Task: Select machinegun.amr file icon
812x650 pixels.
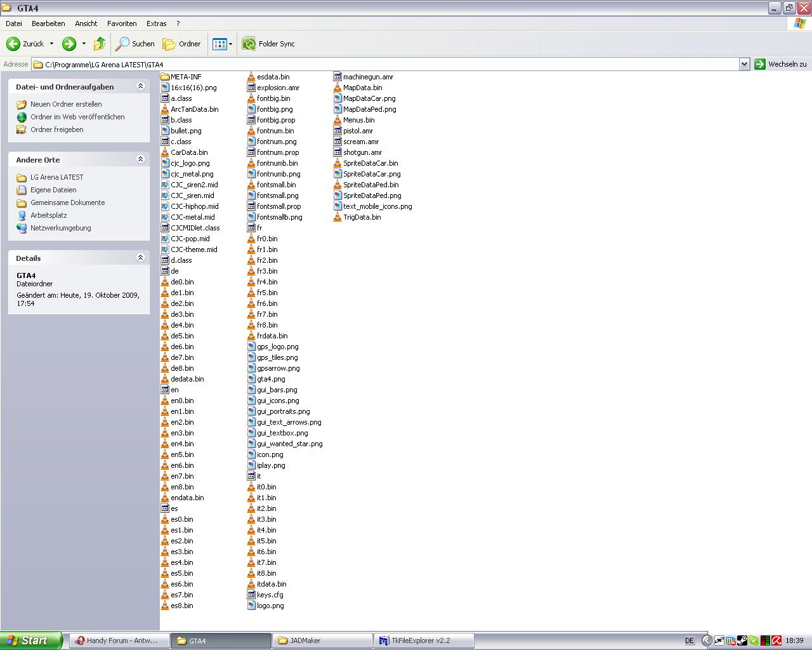Action: [x=337, y=77]
